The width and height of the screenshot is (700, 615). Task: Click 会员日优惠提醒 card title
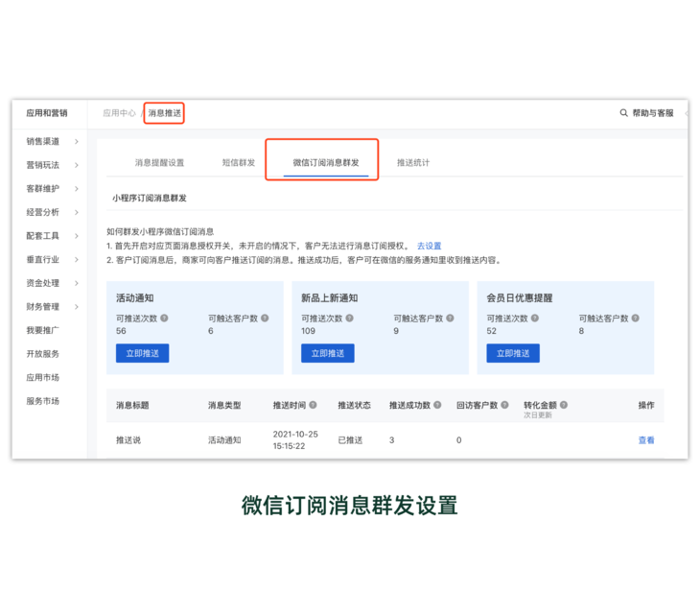pos(520,297)
